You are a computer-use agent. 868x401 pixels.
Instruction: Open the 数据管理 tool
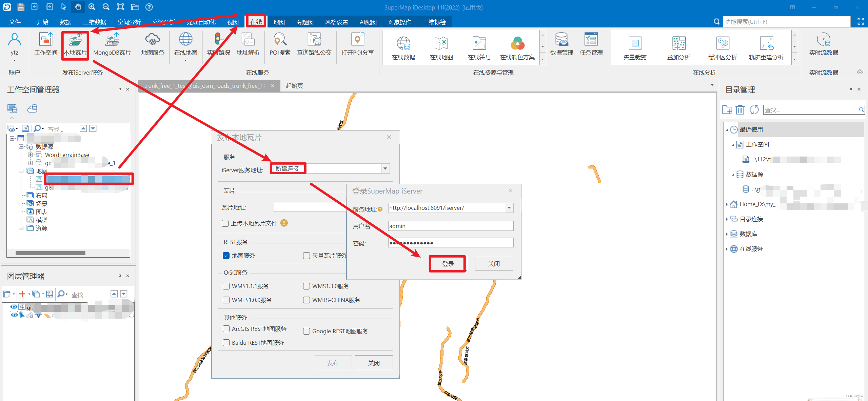[562, 44]
